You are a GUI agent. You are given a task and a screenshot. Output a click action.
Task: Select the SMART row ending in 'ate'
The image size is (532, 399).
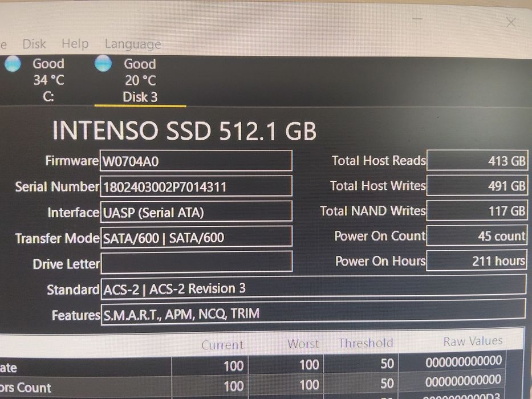pos(253,366)
